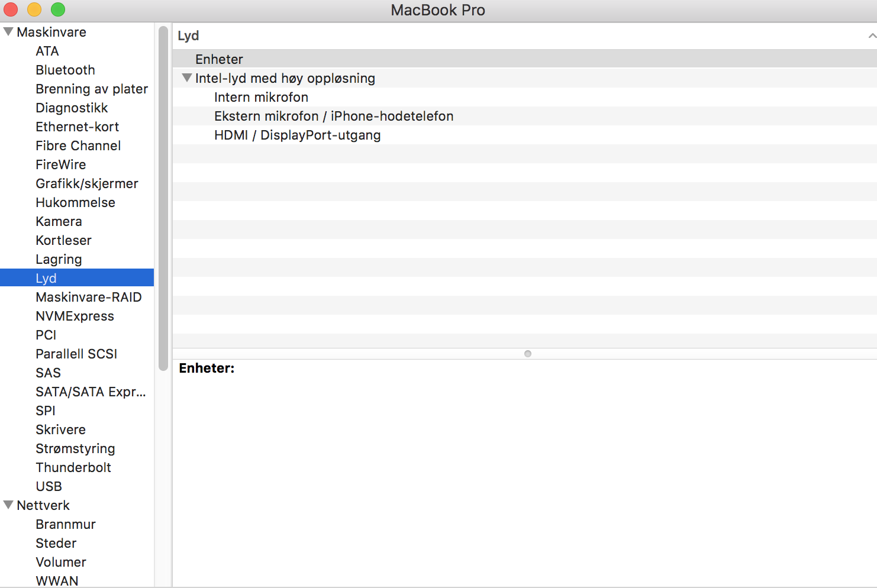The width and height of the screenshot is (877, 588).
Task: Select PCI in the sidebar
Action: pos(46,335)
